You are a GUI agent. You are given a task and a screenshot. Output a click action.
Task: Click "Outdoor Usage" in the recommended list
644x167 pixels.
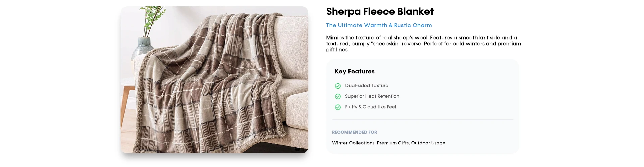428,143
